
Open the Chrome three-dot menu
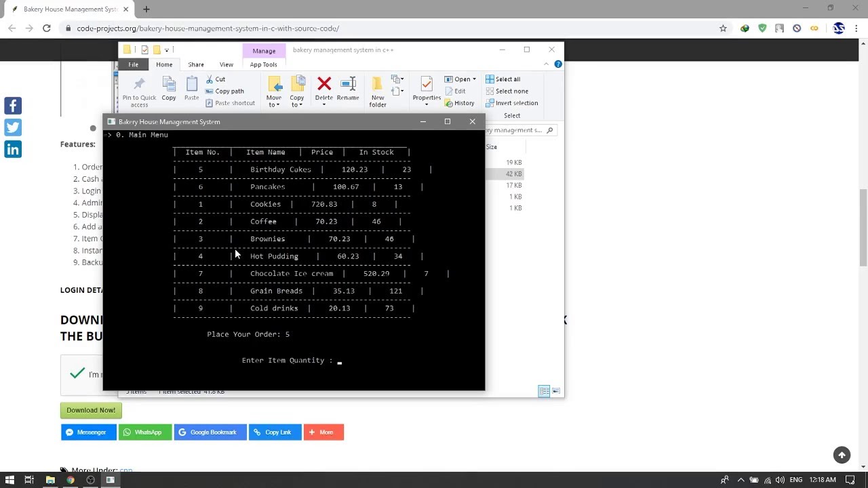pos(856,28)
